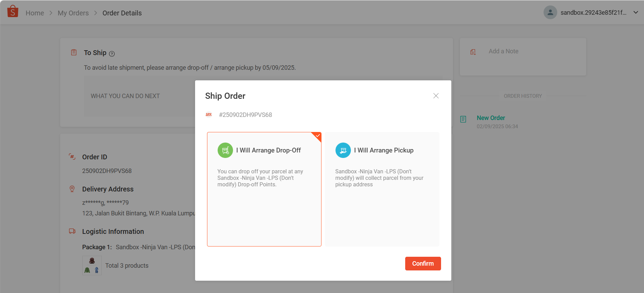Image resolution: width=644 pixels, height=293 pixels.
Task: Click the Package 1 label
Action: tap(97, 247)
